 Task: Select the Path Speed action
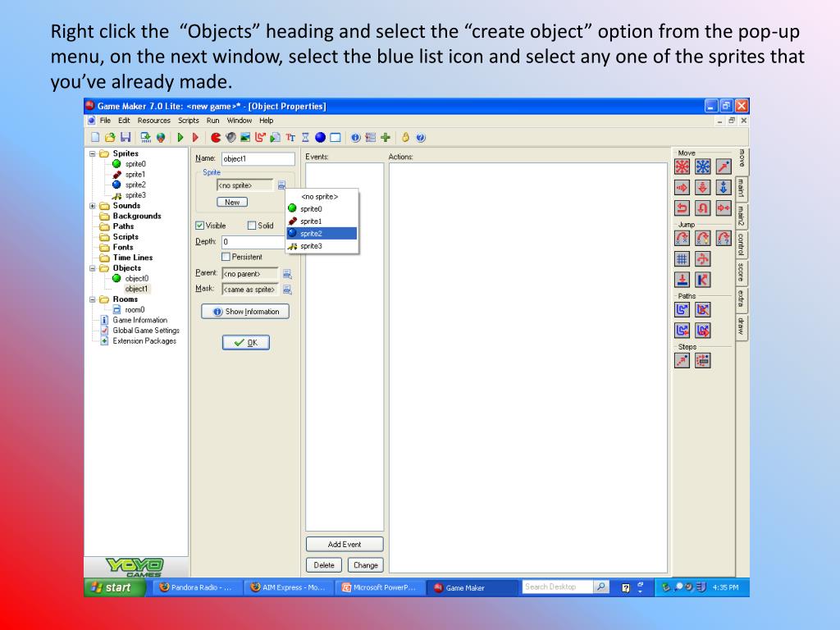(x=702, y=330)
